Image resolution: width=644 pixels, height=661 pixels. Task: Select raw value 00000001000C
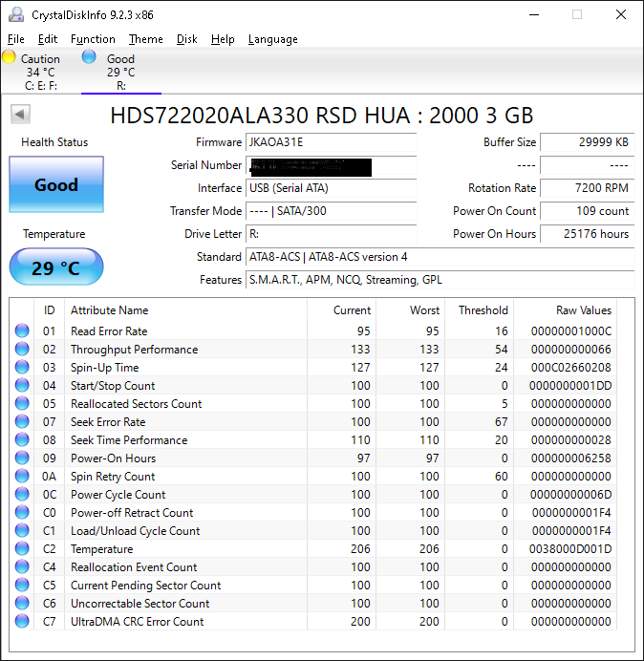570,330
